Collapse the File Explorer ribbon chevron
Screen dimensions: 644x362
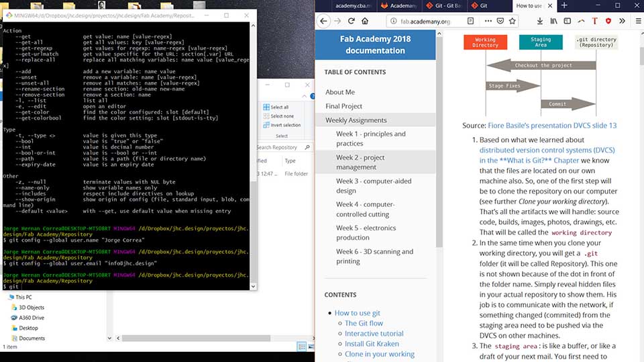tap(304, 96)
